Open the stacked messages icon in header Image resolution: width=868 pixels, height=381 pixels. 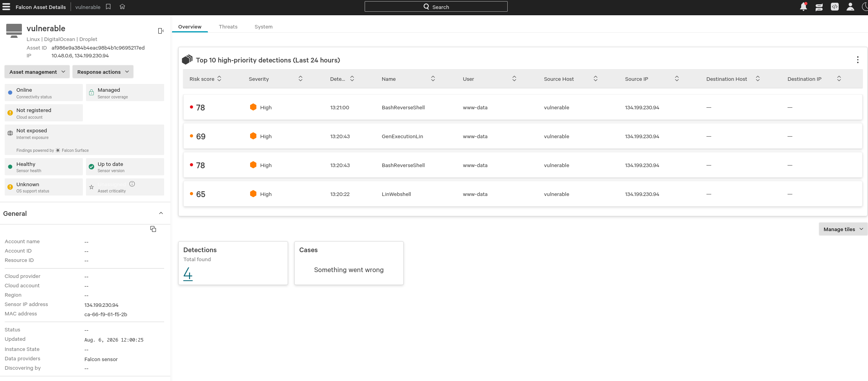[819, 7]
